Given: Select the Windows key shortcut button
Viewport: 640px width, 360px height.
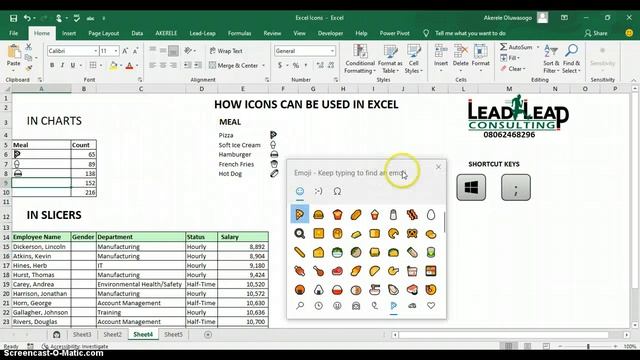Looking at the screenshot, I should pyautogui.click(x=471, y=187).
